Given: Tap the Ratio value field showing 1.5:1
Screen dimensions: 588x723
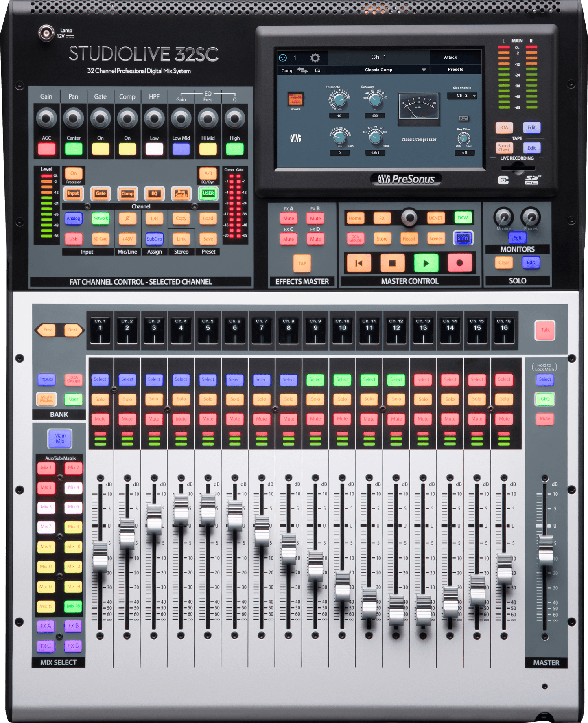Looking at the screenshot, I should tap(375, 153).
